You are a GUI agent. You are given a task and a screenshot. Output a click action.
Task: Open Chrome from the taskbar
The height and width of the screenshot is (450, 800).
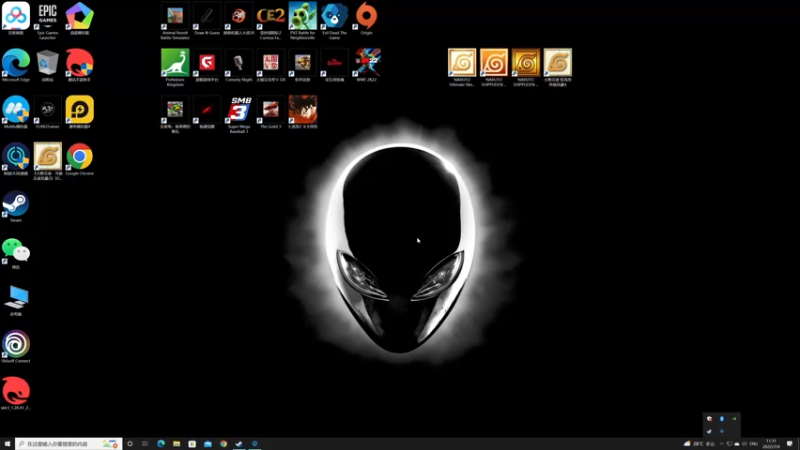(223, 444)
